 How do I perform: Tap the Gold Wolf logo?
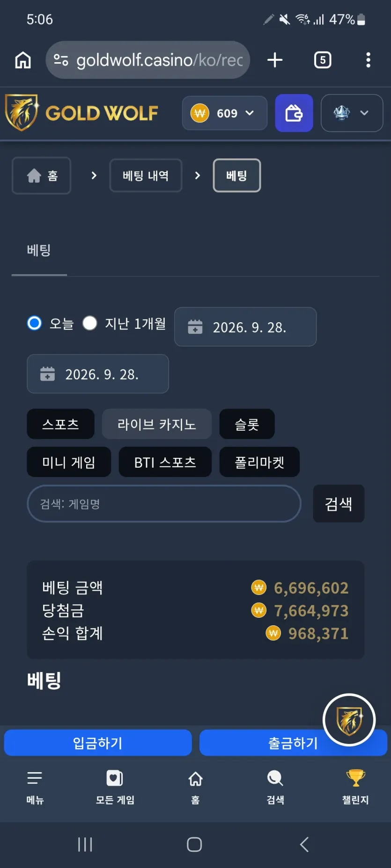click(81, 113)
